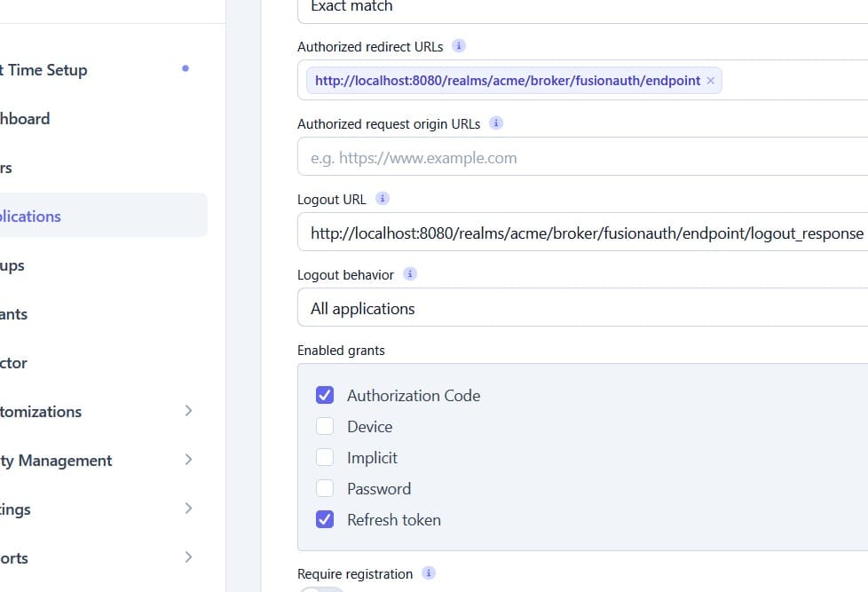
Task: Click the Logout URL info icon
Action: click(383, 199)
